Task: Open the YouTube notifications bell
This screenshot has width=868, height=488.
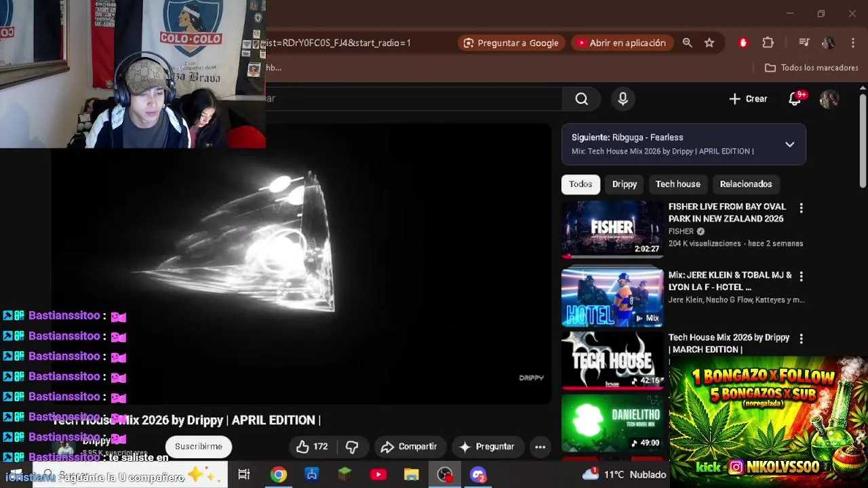Action: [795, 99]
